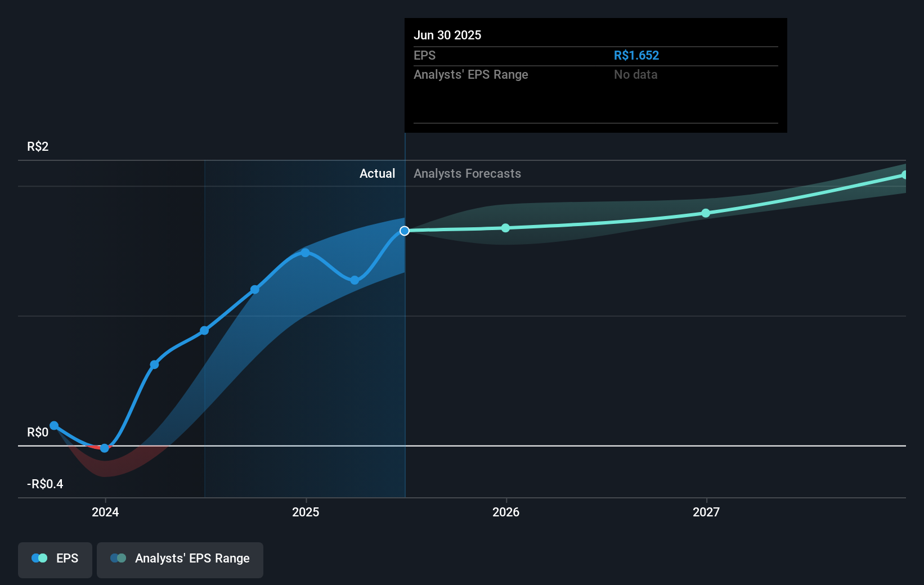Click the R$2 y-axis label
This screenshot has width=924, height=585.
(38, 147)
